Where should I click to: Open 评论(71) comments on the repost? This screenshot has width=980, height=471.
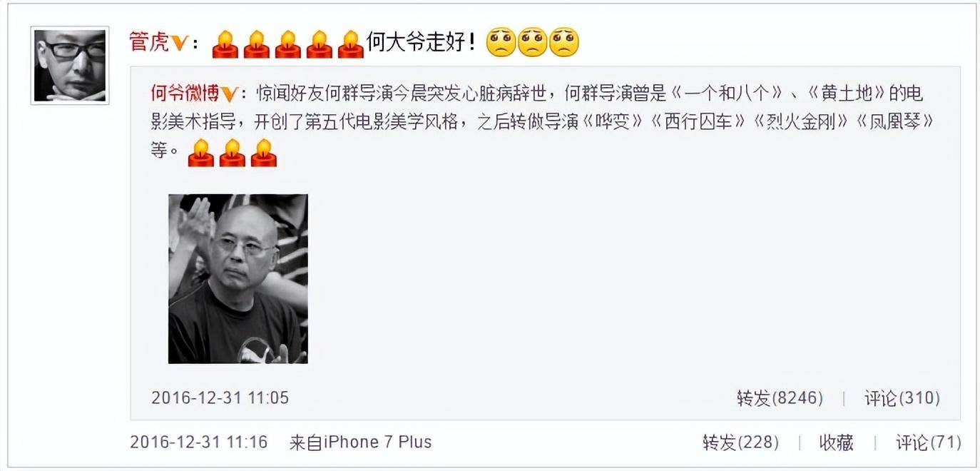click(x=929, y=442)
